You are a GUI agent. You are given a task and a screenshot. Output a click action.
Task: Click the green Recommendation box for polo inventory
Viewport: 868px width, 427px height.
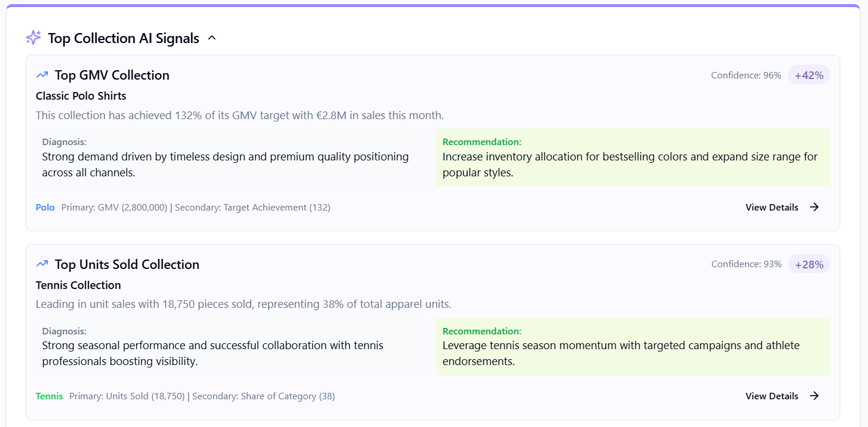point(633,157)
